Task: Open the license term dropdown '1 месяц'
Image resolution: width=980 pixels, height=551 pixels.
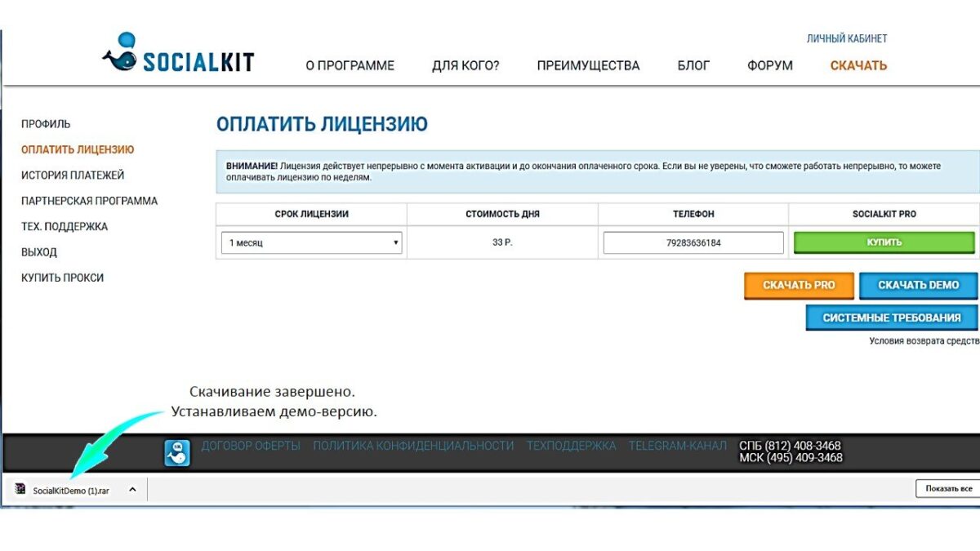Action: tap(312, 242)
